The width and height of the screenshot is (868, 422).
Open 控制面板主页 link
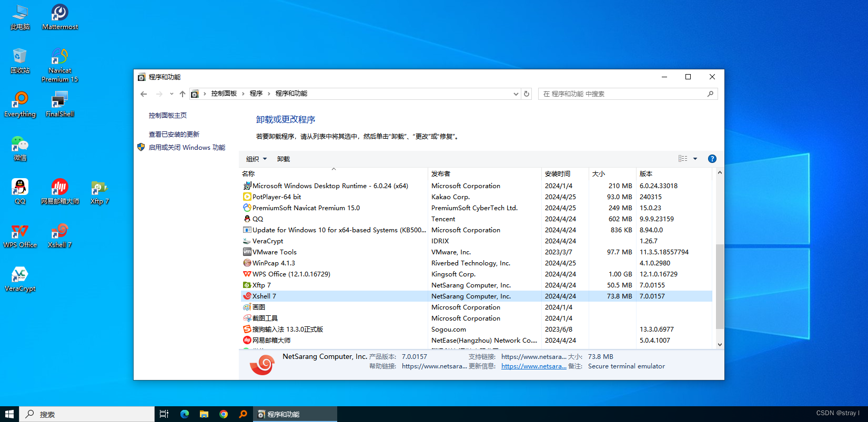pyautogui.click(x=168, y=116)
